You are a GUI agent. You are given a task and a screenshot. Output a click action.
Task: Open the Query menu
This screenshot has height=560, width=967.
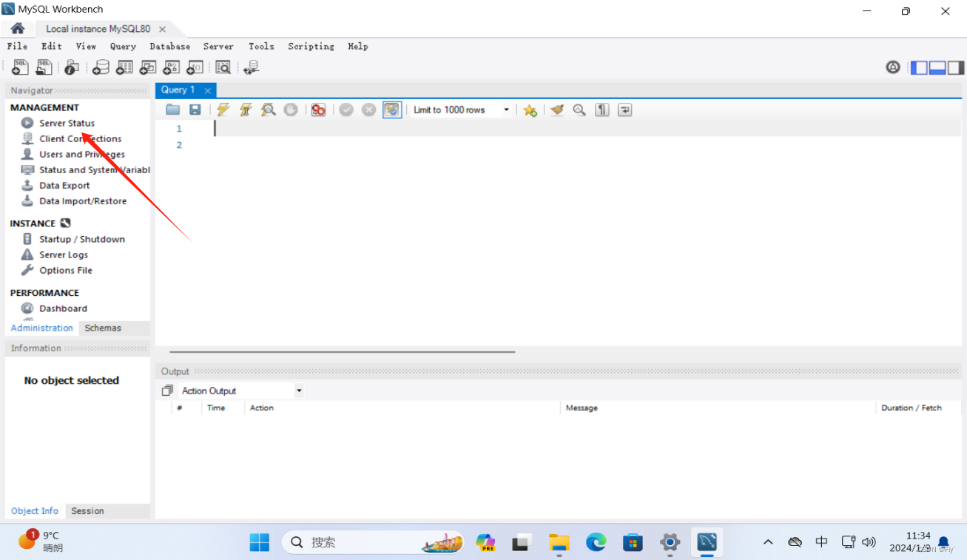123,46
